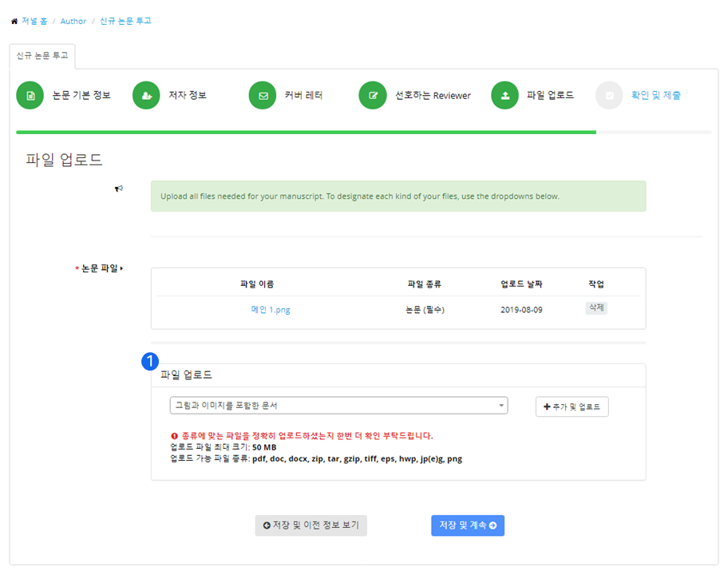Click the 저장 및 이전 정보 보기 button

point(311,525)
